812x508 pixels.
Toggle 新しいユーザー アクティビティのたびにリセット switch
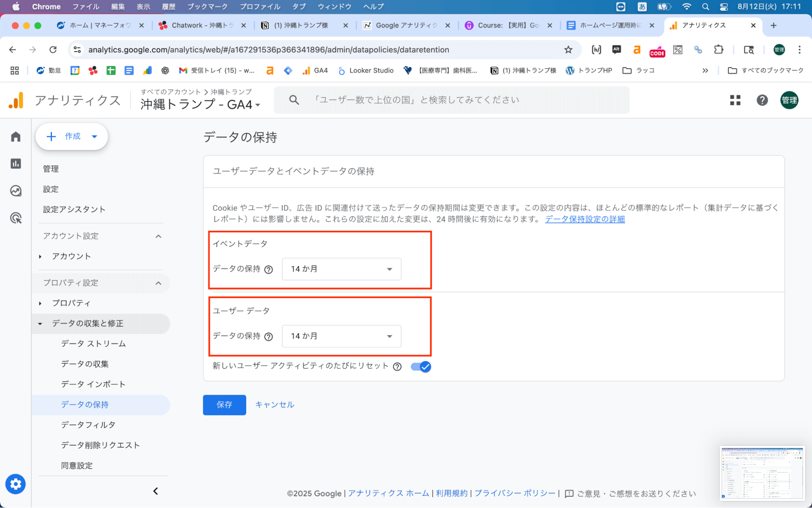tap(420, 366)
